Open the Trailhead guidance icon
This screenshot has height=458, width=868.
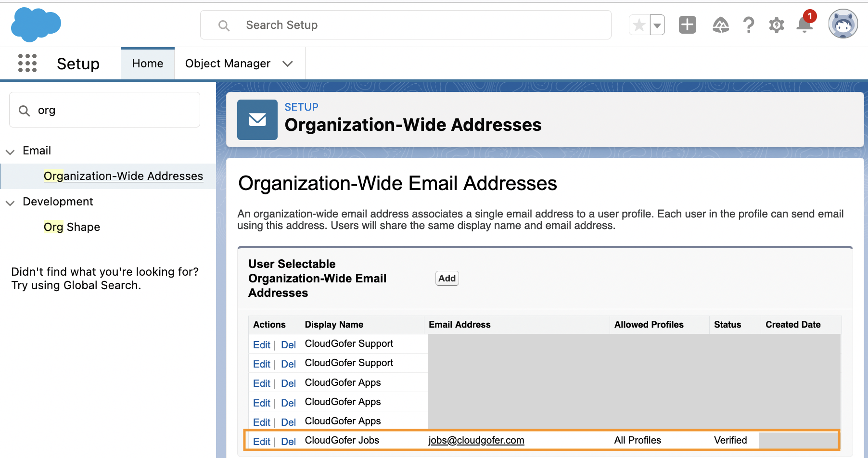click(721, 25)
